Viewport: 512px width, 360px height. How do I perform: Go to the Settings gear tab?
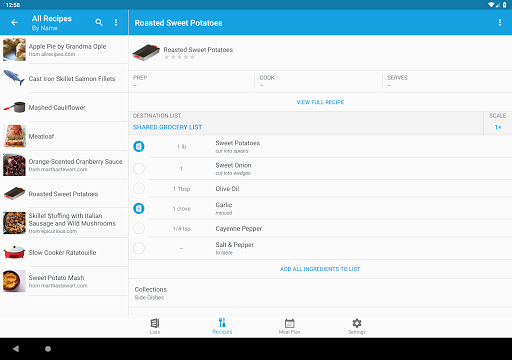click(357, 326)
